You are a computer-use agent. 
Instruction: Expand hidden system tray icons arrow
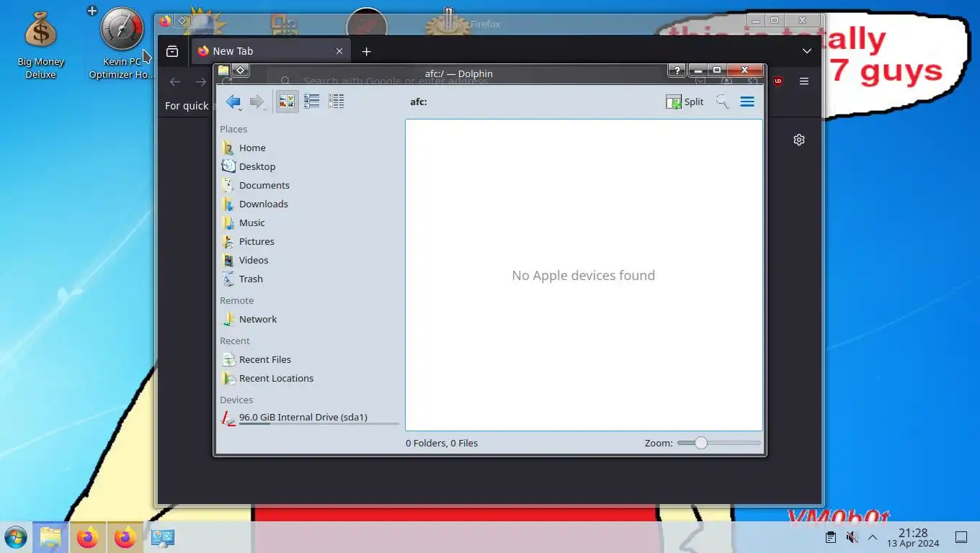(x=873, y=537)
